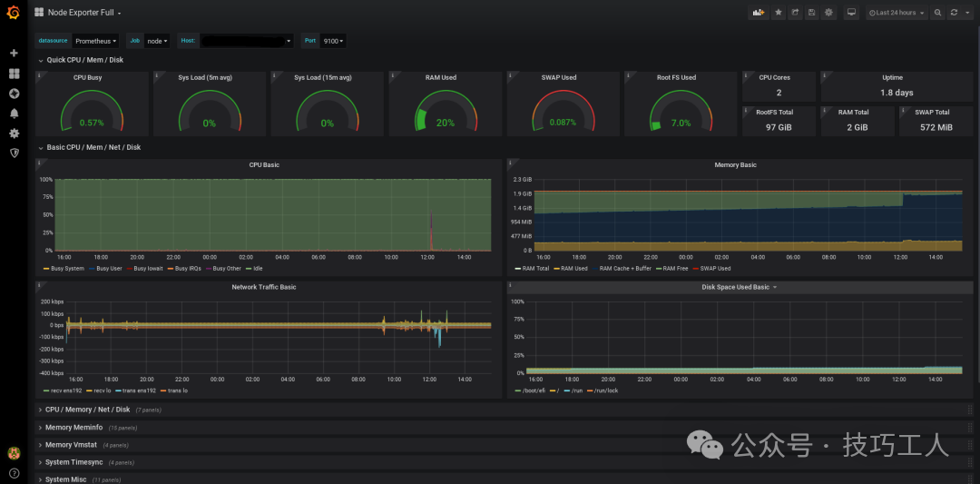980x484 pixels.
Task: Expand the Memory Meminfo row
Action: pos(72,428)
